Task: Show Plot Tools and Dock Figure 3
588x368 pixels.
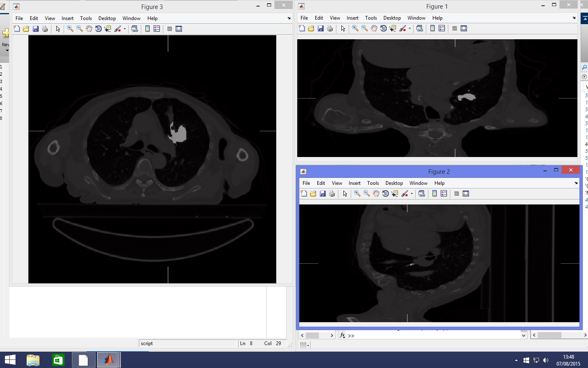Action: (x=179, y=29)
